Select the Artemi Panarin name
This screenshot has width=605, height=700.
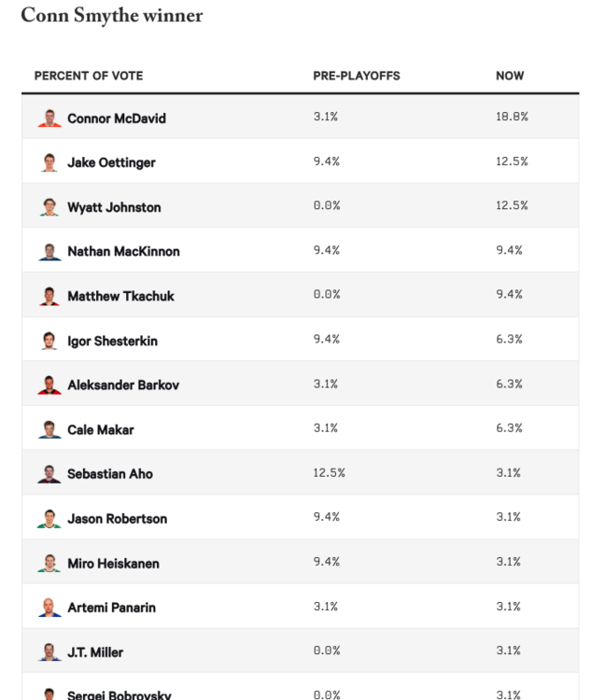pyautogui.click(x=111, y=608)
